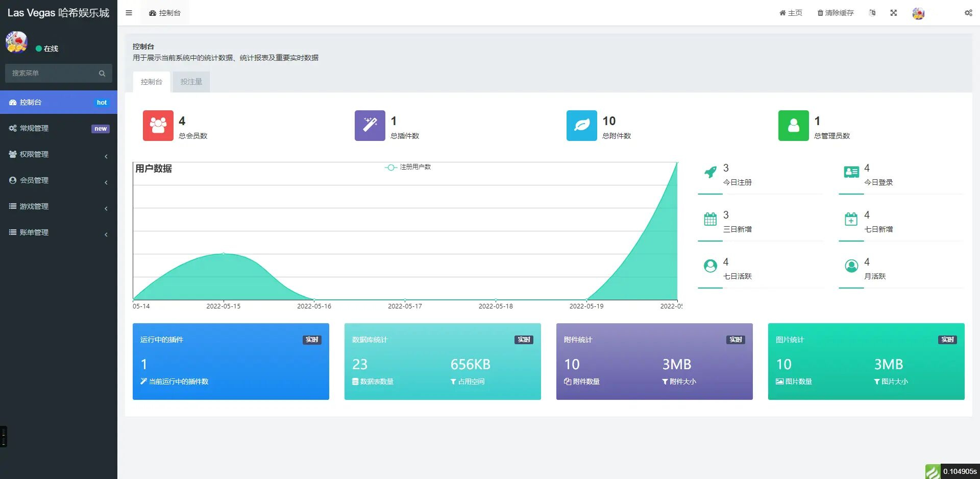Expand the 会员管理 sidebar menu
Image resolution: width=980 pixels, height=479 pixels.
(59, 180)
